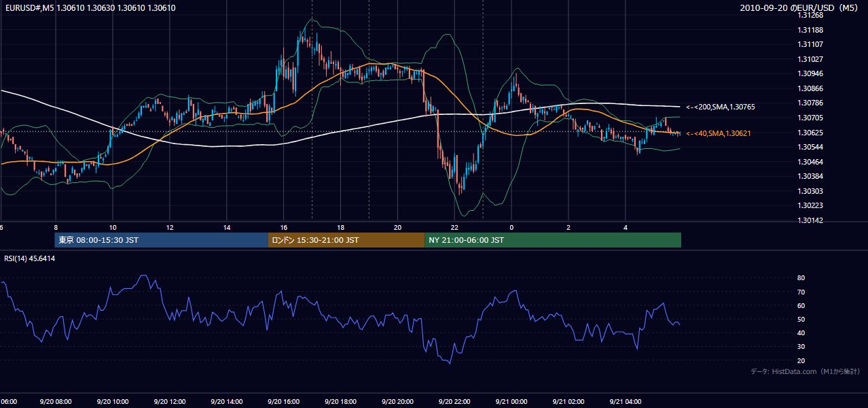Click RSI scale value 50
Image resolution: width=868 pixels, height=408 pixels.
(801, 319)
